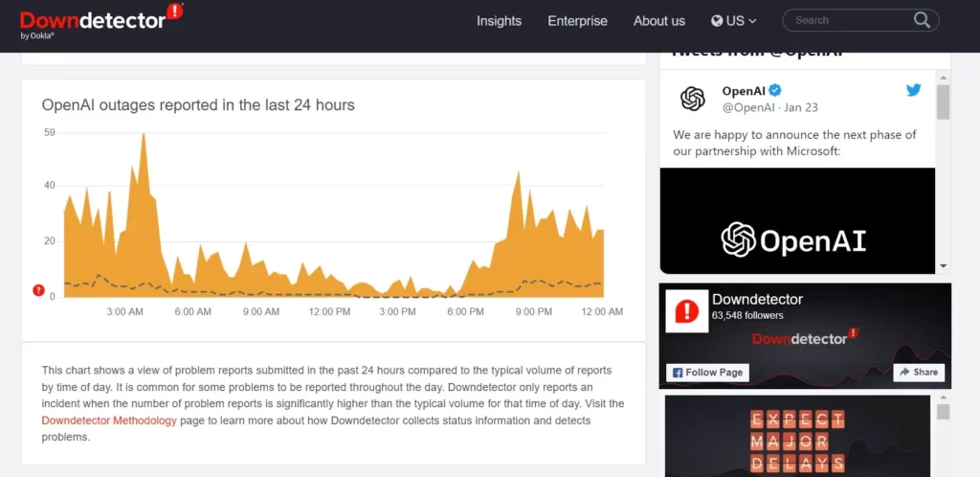Open the Insights menu
Screen dimensions: 980x477
pyautogui.click(x=499, y=21)
